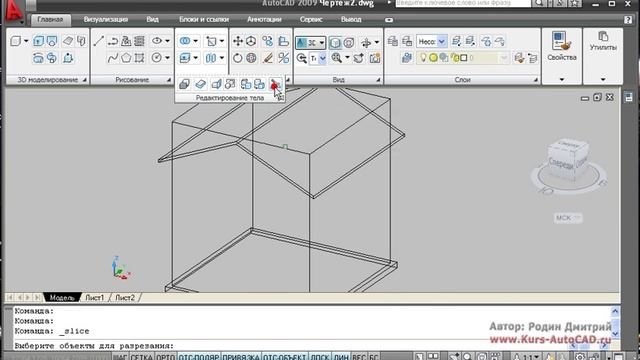Toggle the ШАГ snap mode

click(x=120, y=357)
